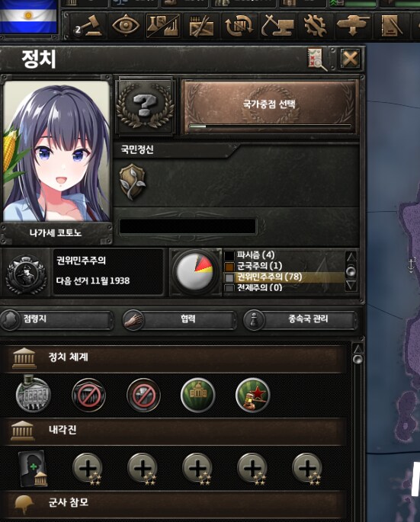420x522 pixels.
Task: Select the red star gavel law icon
Action: (x=253, y=396)
